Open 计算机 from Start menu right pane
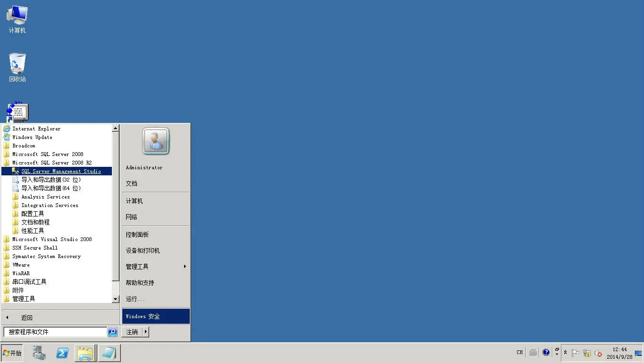The height and width of the screenshot is (363, 644). (156, 201)
